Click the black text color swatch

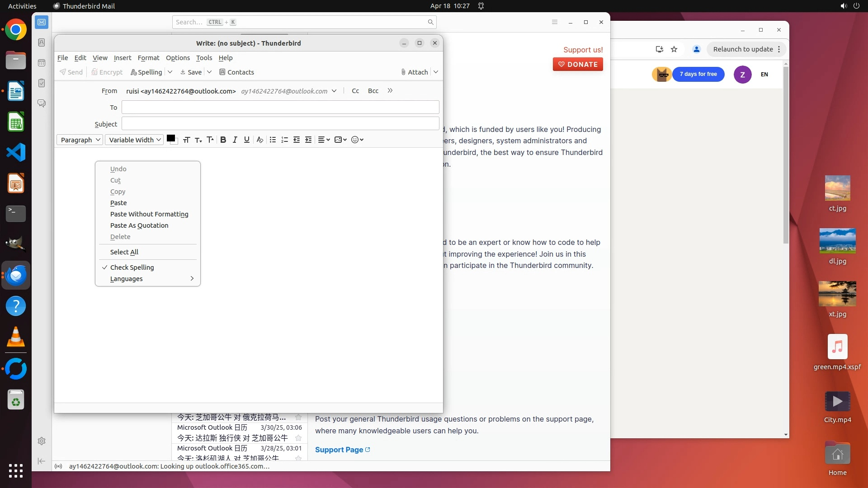pos(170,138)
